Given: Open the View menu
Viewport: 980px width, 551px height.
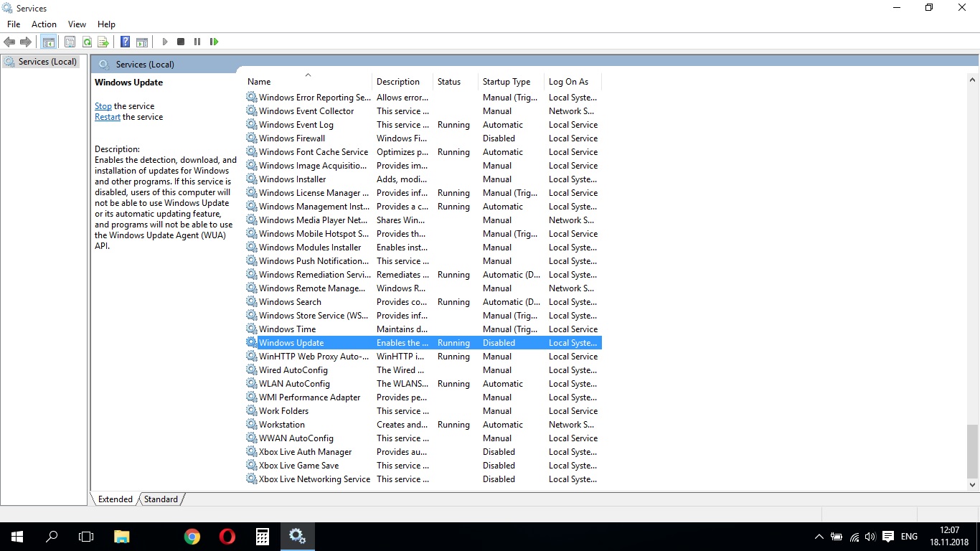Looking at the screenshot, I should point(77,24).
